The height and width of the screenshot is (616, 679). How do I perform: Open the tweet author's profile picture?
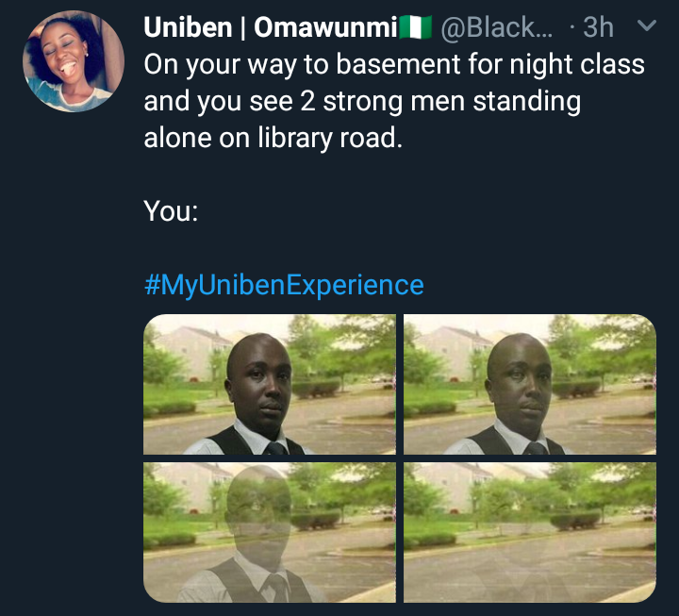click(74, 62)
